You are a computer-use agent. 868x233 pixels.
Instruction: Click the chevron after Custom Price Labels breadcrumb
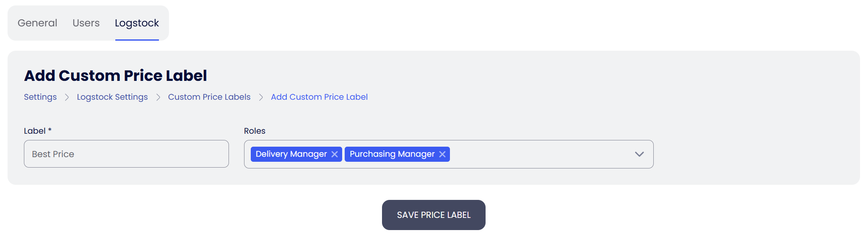coord(261,97)
